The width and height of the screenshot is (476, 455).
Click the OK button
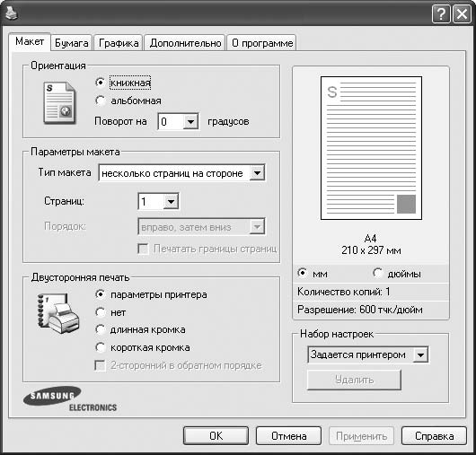click(216, 436)
